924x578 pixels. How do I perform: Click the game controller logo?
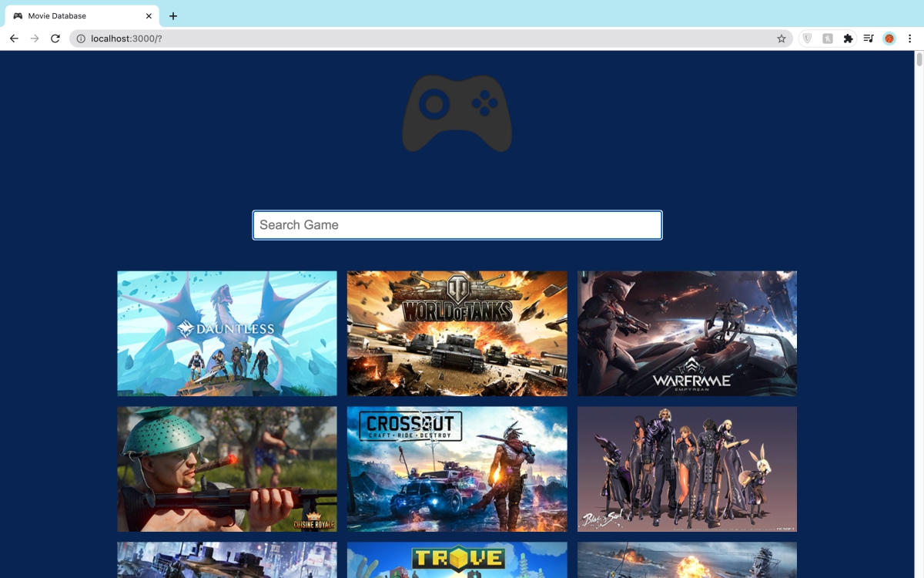point(457,113)
